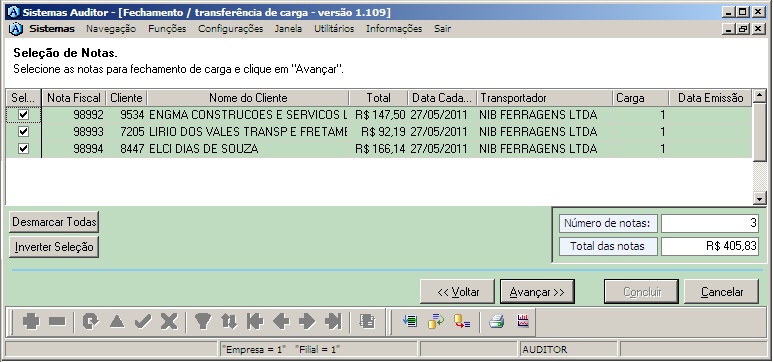The width and height of the screenshot is (773, 362).
Task: Click the sort up-down arrows icon
Action: 229,322
